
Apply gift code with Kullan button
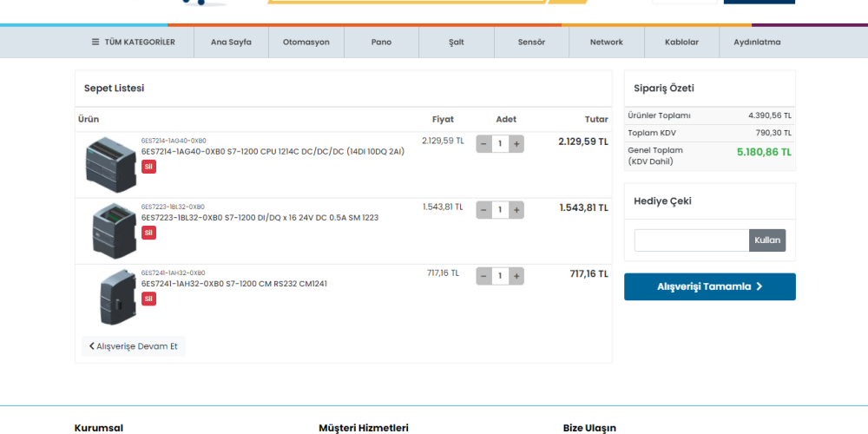767,240
